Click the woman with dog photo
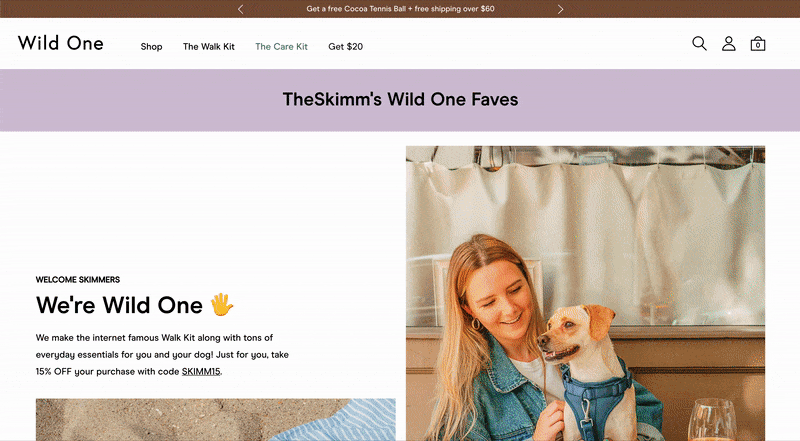Image resolution: width=800 pixels, height=441 pixels. tap(585, 293)
